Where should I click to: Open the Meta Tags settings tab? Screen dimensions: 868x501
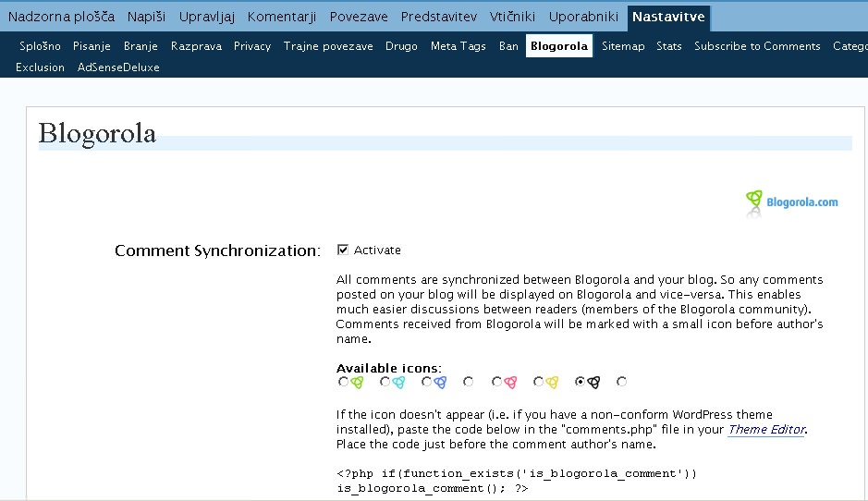[x=458, y=45]
